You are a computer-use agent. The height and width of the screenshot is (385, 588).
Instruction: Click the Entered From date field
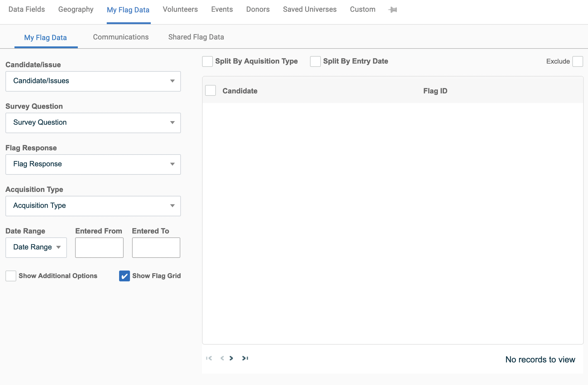pyautogui.click(x=99, y=248)
